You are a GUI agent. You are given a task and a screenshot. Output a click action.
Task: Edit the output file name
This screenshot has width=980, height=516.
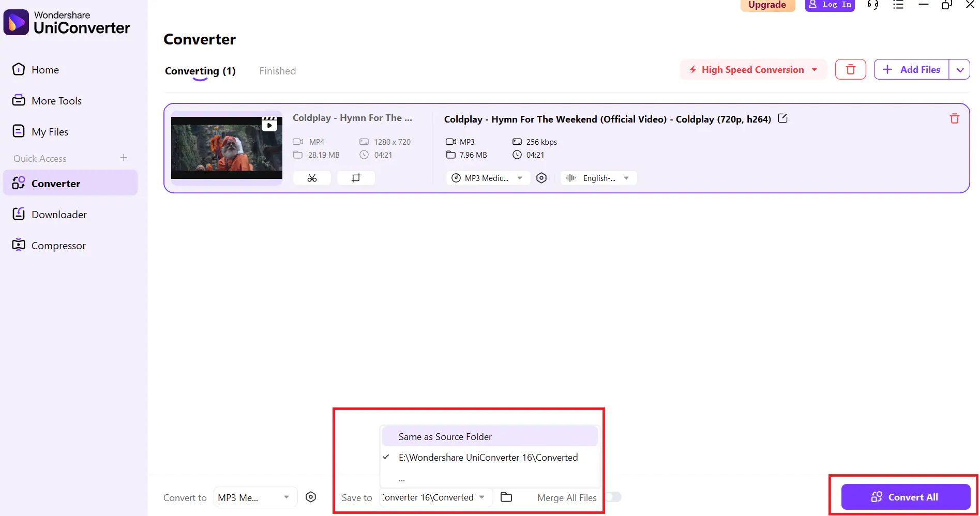(783, 118)
